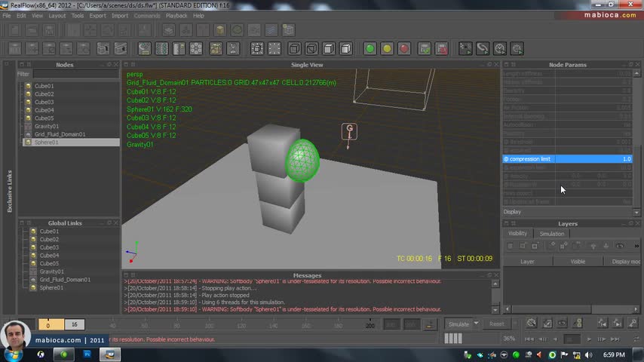644x362 pixels.
Task: Click the current frame field showing 16
Action: [75, 324]
